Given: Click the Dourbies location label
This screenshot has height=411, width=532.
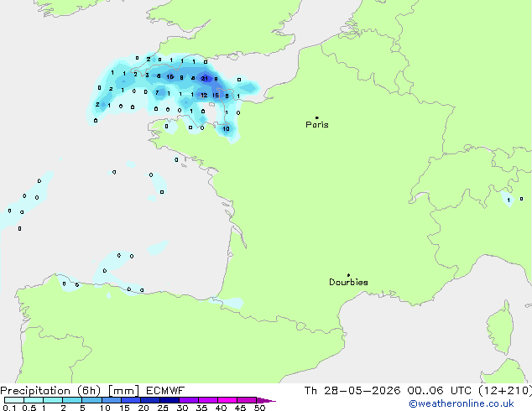Looking at the screenshot, I should coord(348,282).
